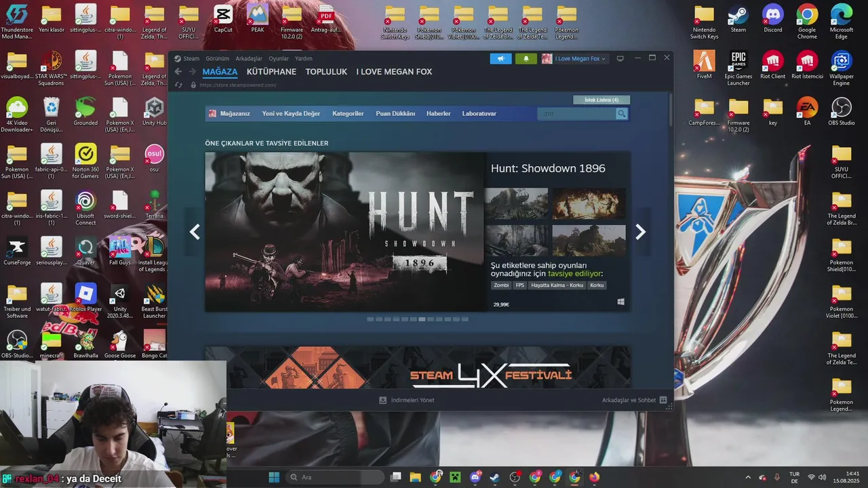
Task: Open Riot Client desktop icon
Action: 773,65
